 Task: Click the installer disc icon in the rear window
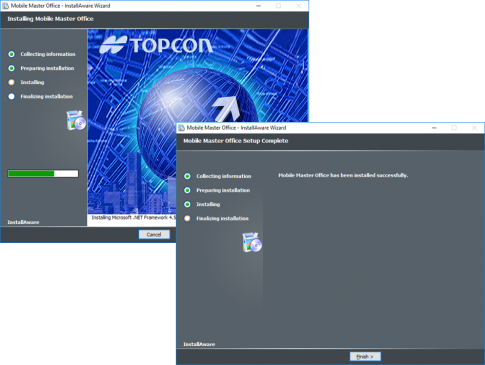pyautogui.click(x=76, y=121)
